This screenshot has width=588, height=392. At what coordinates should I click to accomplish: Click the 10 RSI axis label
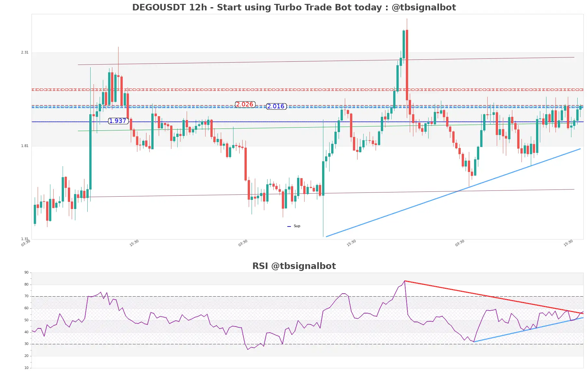tap(26, 368)
